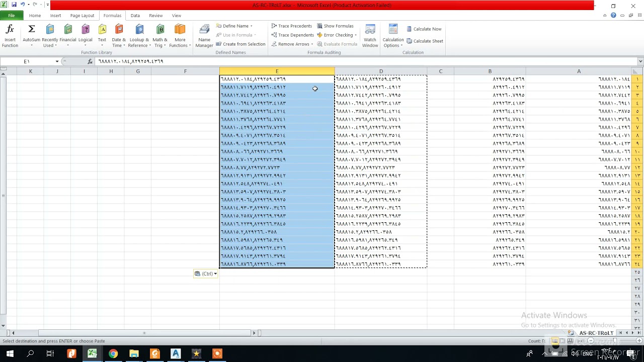Click the horizontal scrollbar thumb

144,333
